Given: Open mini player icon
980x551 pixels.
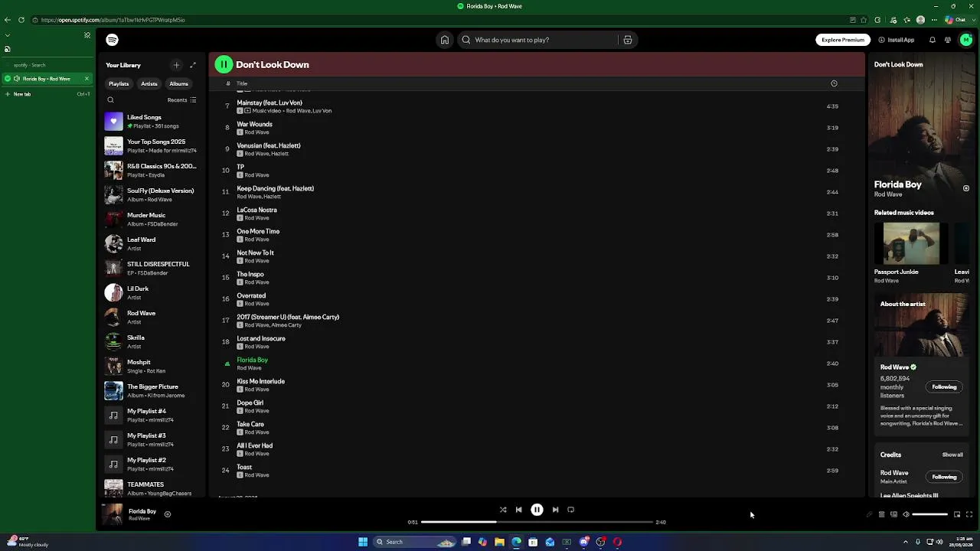Looking at the screenshot, I should pos(956,514).
